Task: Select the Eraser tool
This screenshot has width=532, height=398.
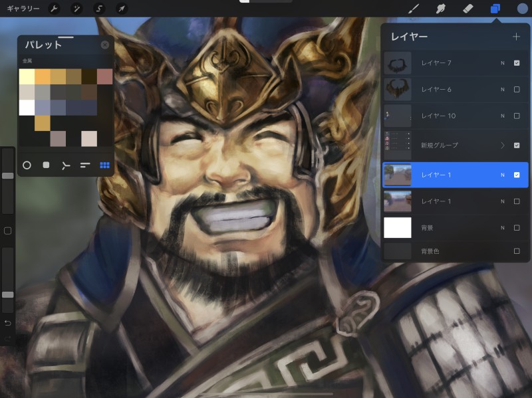Action: [x=468, y=9]
